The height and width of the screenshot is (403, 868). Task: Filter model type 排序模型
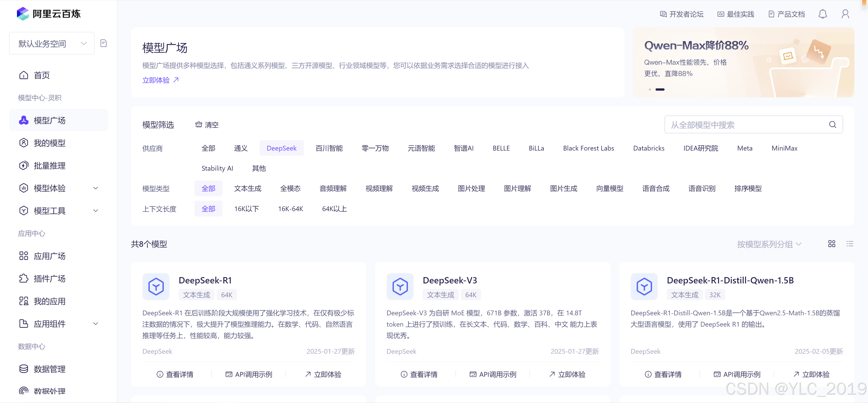tap(748, 188)
